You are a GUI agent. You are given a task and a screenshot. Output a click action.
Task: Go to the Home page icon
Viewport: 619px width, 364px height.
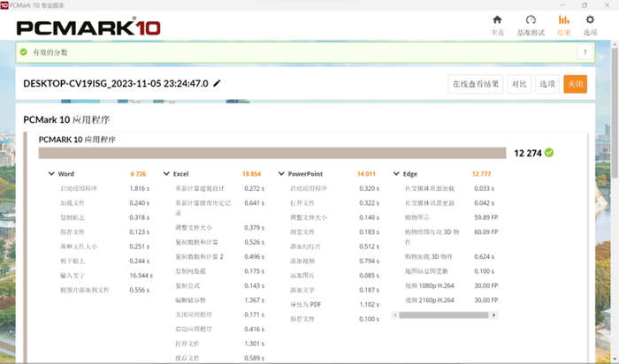(x=497, y=19)
